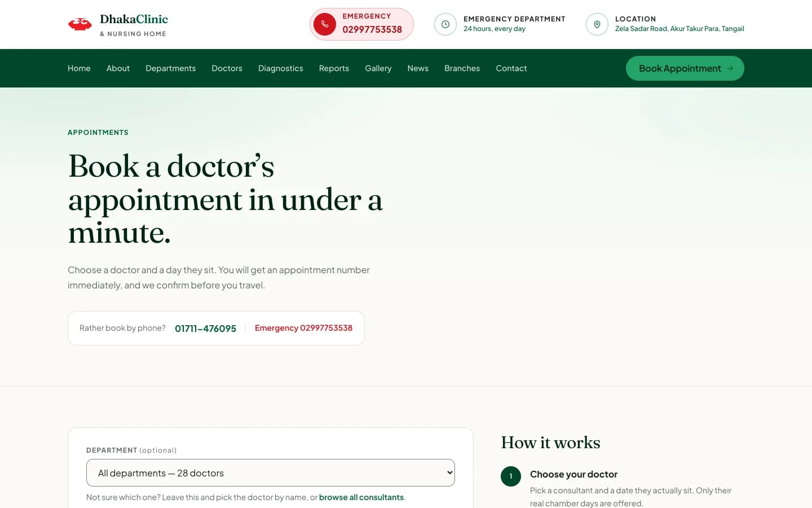Click phone number 01711-476095

point(205,329)
